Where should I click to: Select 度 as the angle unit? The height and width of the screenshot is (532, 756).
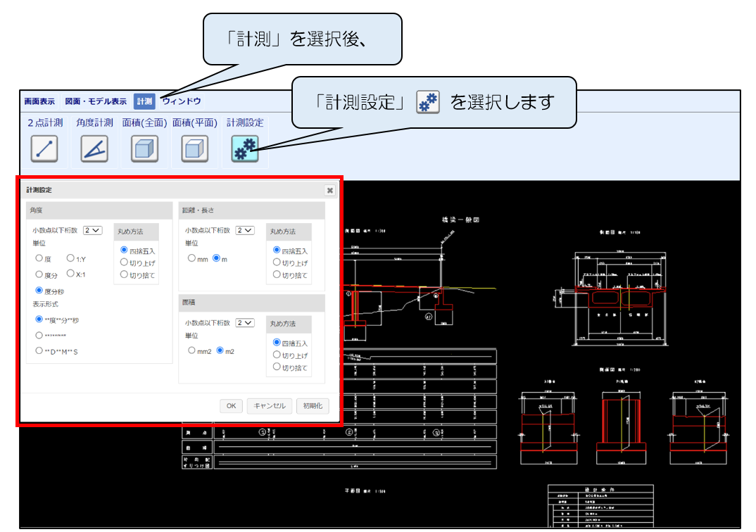pos(39,259)
